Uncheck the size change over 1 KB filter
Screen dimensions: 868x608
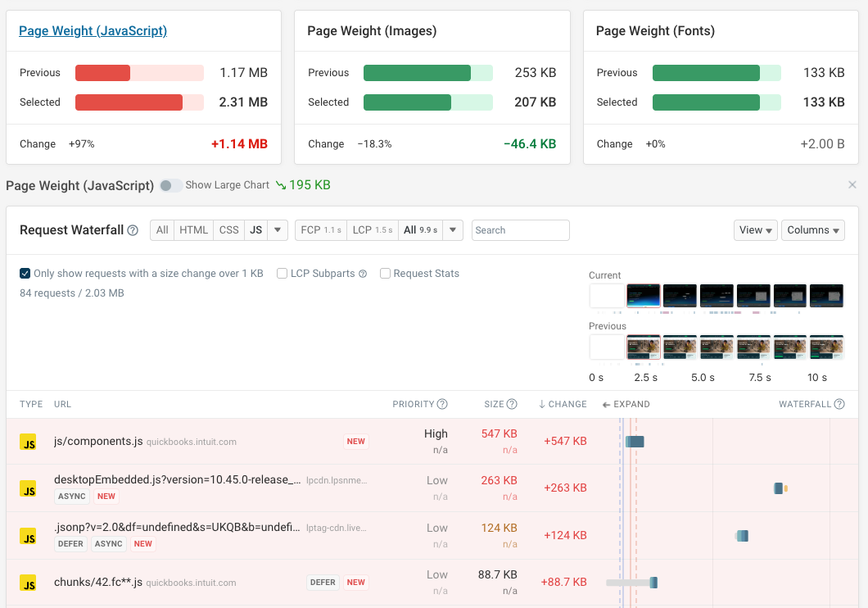tap(24, 274)
